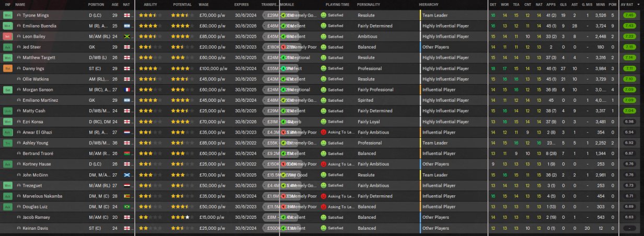Viewport: 644px width, 236px height.
Task: Click the player info icon beside Emiliano Martínez
Action: pyautogui.click(x=19, y=100)
